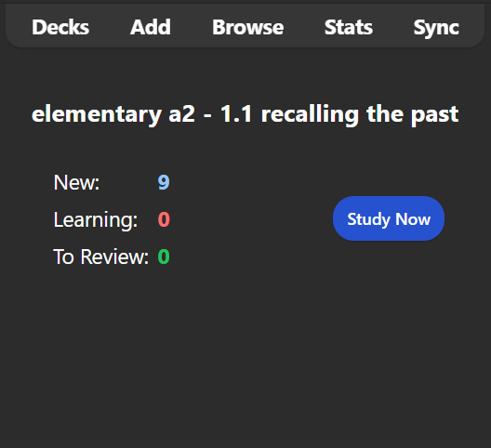Select the Stats toolbar item

coord(349,27)
